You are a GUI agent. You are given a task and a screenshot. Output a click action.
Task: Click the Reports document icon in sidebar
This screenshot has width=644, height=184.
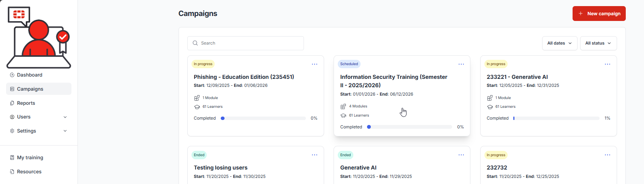[12, 103]
